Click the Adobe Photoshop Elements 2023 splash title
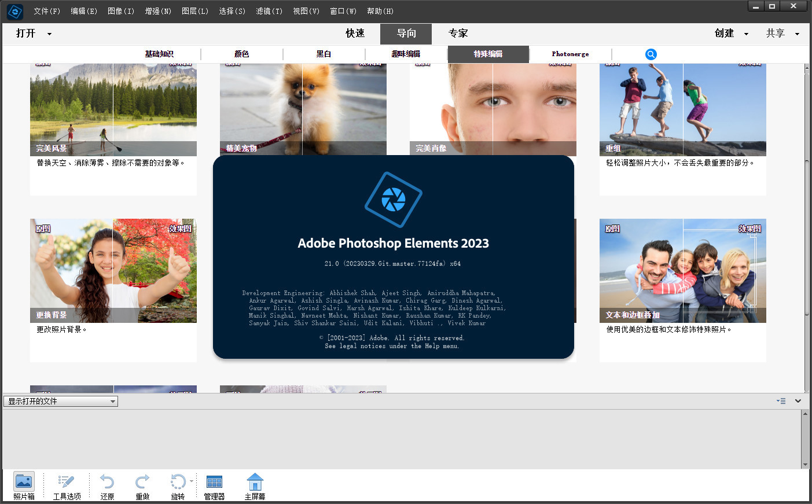 coord(394,243)
